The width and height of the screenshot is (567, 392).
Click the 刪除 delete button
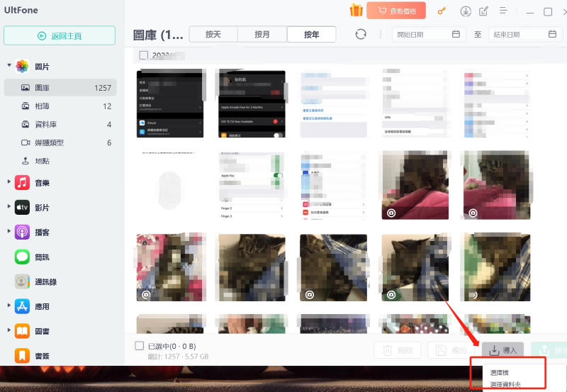point(398,350)
